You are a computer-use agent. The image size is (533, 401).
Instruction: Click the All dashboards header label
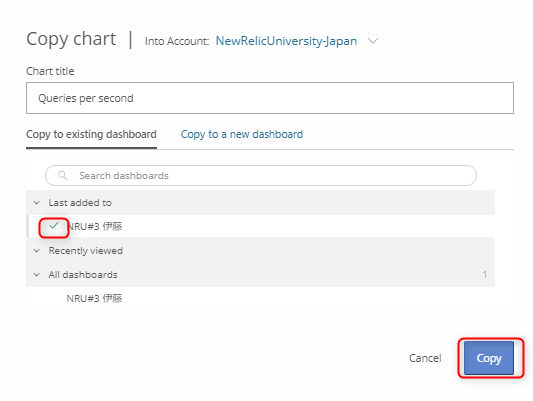[83, 275]
